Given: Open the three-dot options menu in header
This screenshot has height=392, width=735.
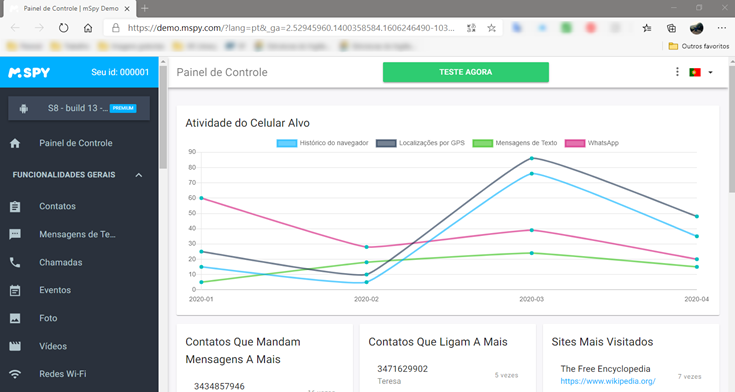Looking at the screenshot, I should click(x=677, y=72).
